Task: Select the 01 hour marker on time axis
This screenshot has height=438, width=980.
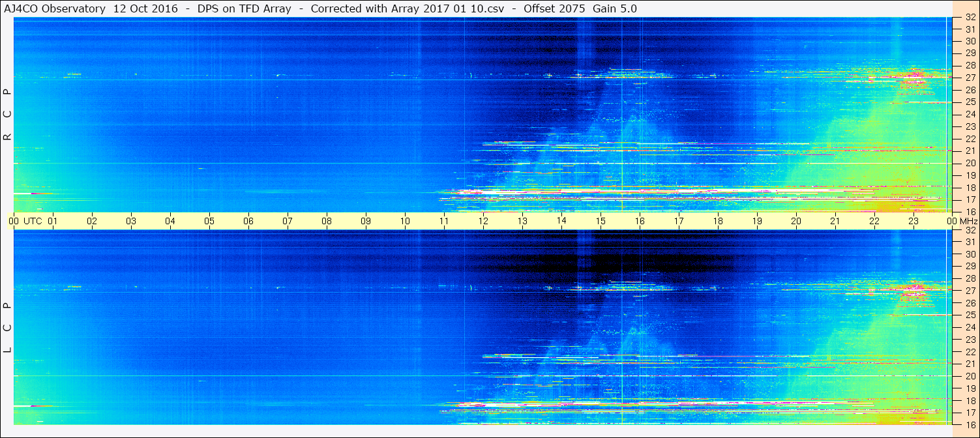Action: (53, 221)
